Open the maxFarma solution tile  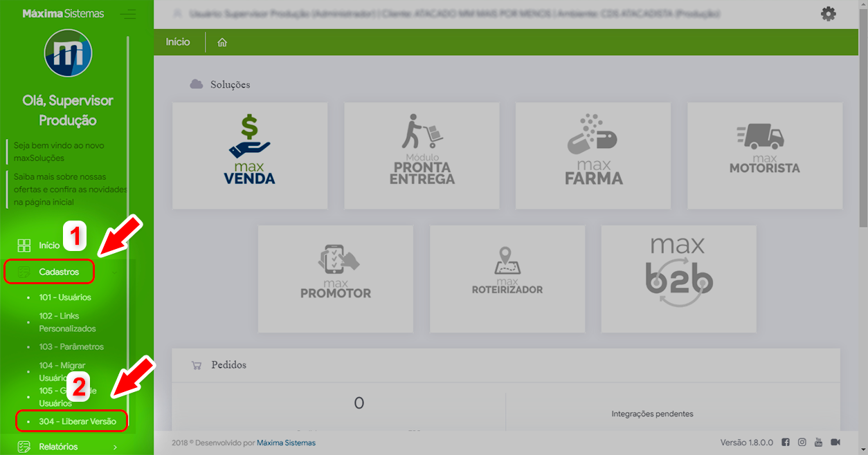point(593,156)
